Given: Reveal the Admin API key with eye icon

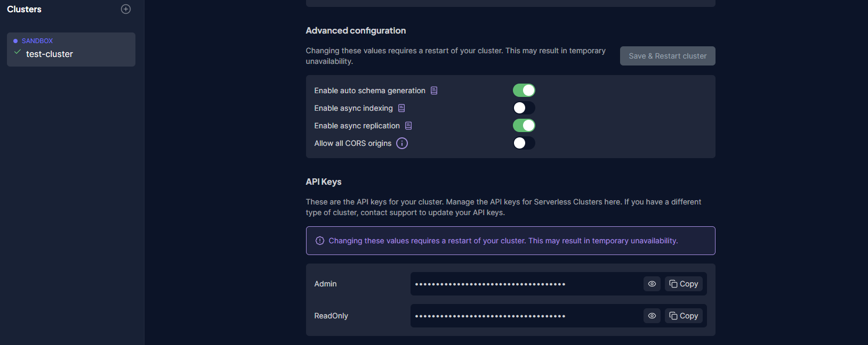Looking at the screenshot, I should click(x=652, y=284).
